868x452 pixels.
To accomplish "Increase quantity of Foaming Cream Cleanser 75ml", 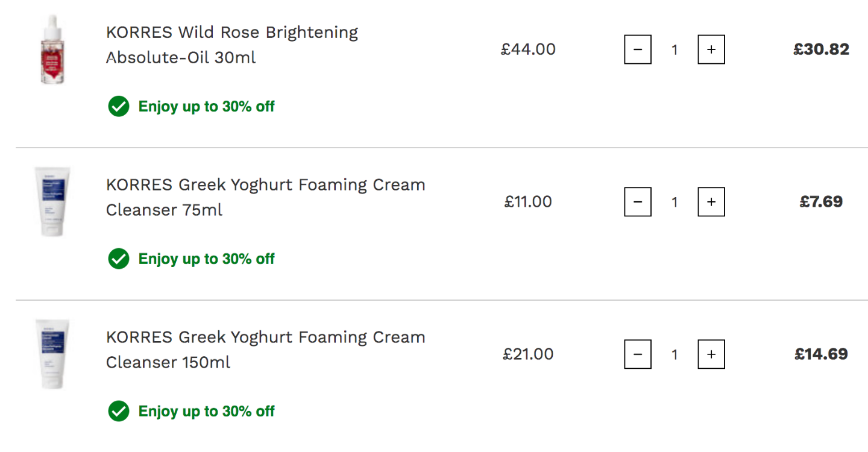I will click(x=711, y=202).
